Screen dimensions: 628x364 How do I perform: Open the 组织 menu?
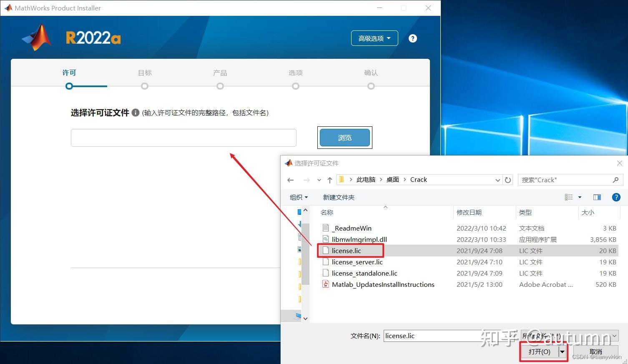click(298, 197)
